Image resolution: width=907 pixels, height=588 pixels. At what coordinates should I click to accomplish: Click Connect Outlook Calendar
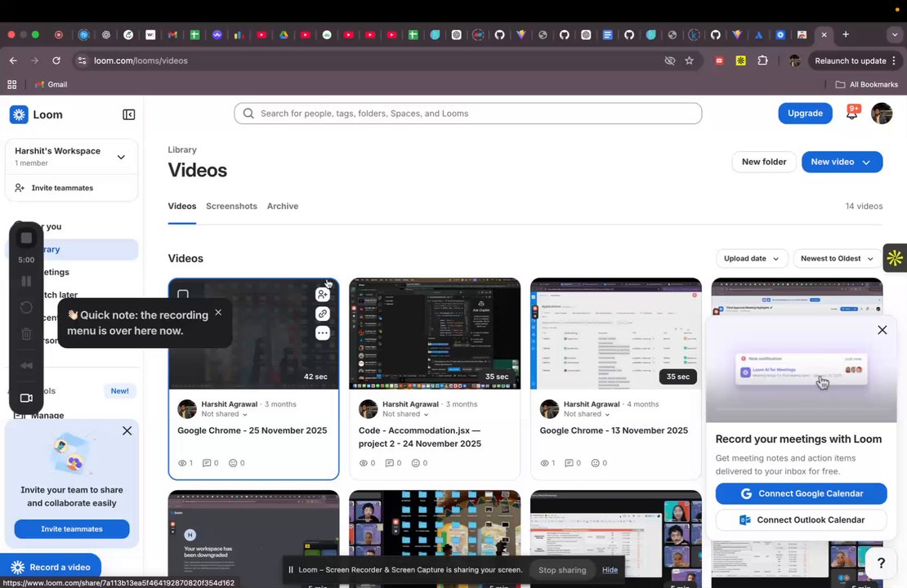(801, 520)
